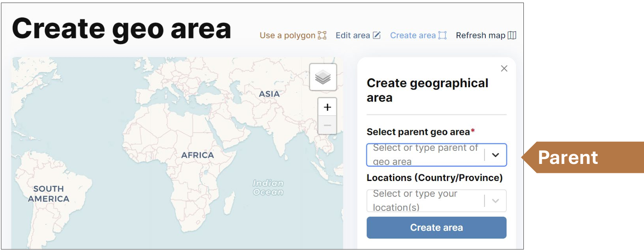Click the rectangle icon beside the Create area link
Screen dimensions: 644x251
442,35
